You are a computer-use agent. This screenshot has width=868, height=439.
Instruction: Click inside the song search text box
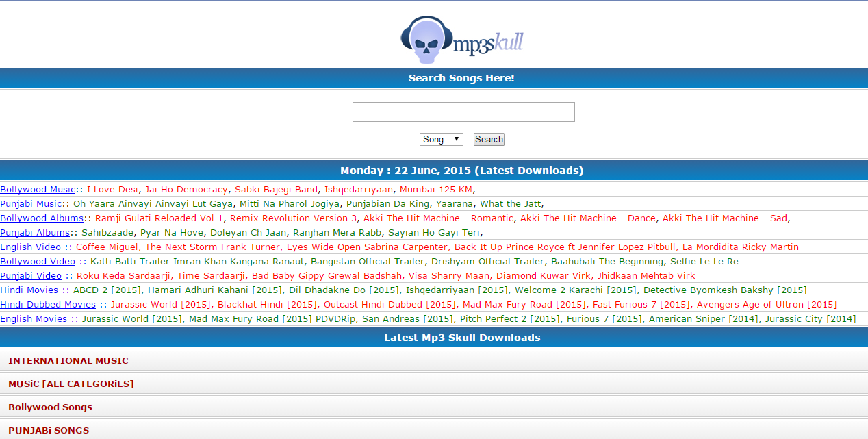[x=463, y=112]
